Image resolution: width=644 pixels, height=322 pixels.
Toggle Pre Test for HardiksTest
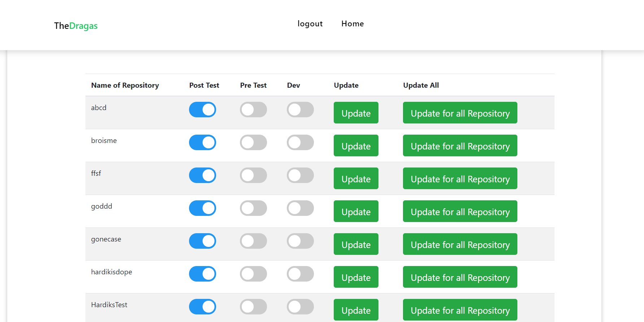pos(253,306)
